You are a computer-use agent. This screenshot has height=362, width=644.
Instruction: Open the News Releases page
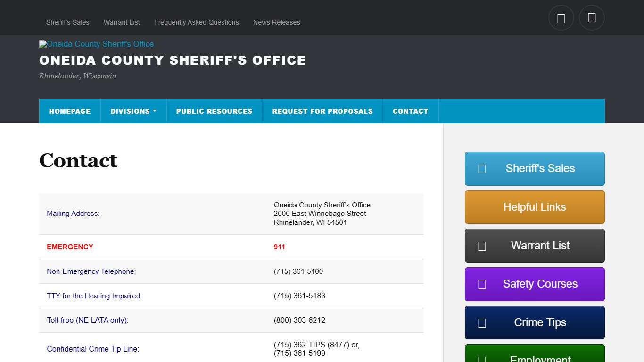pyautogui.click(x=276, y=22)
